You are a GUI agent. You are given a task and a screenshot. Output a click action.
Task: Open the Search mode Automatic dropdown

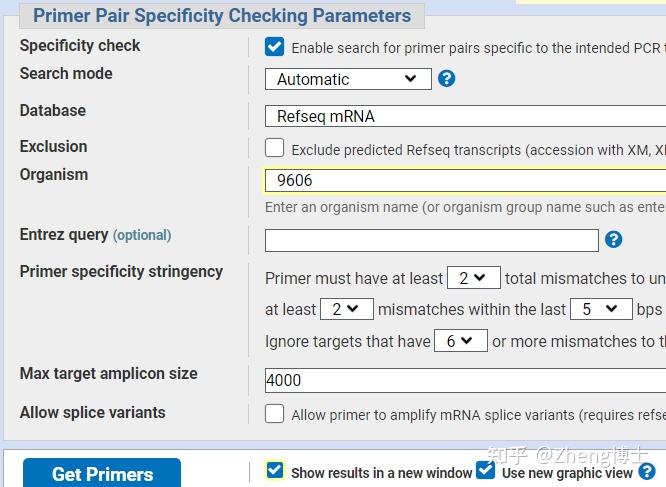pyautogui.click(x=347, y=79)
